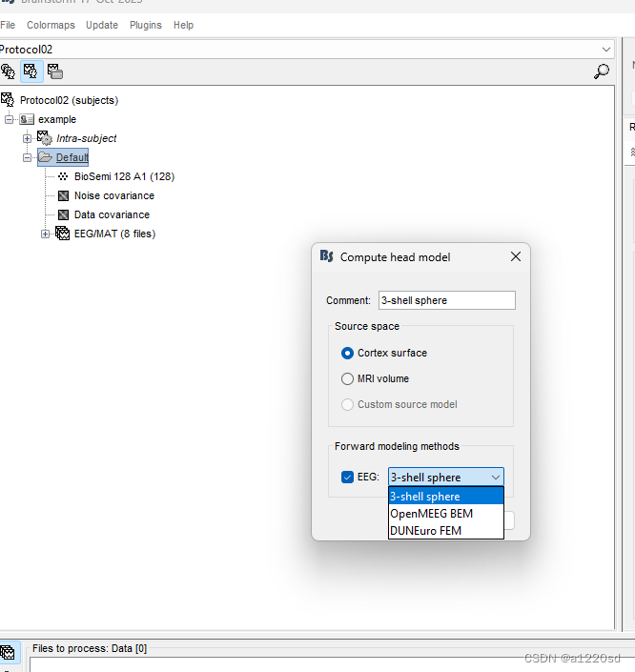Viewport: 635px width, 672px height.
Task: Click the example subject icon
Action: click(x=27, y=119)
